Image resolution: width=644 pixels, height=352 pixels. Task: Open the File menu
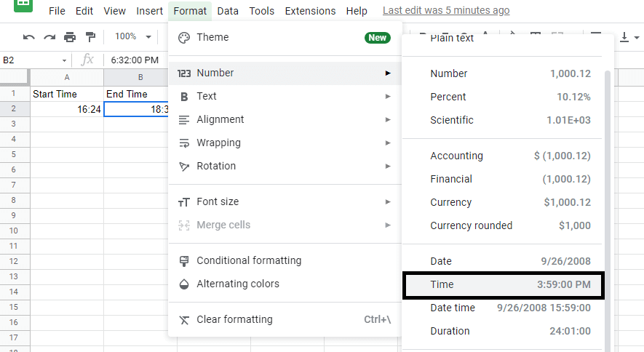[x=57, y=11]
